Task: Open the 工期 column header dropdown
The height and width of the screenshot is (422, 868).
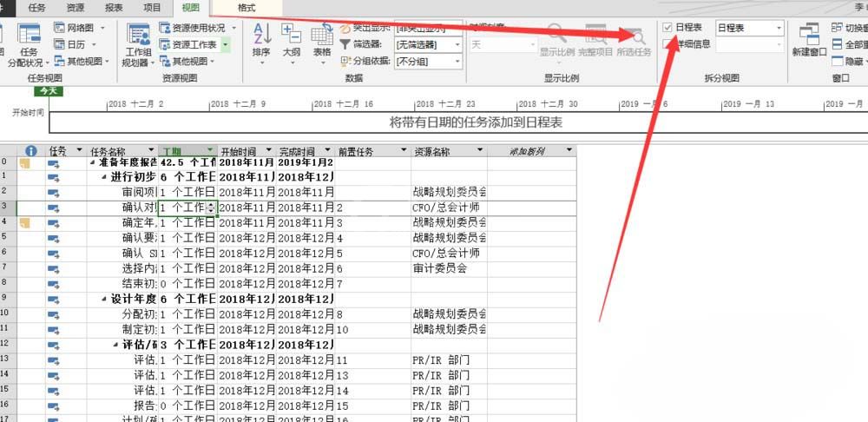Action: click(209, 150)
